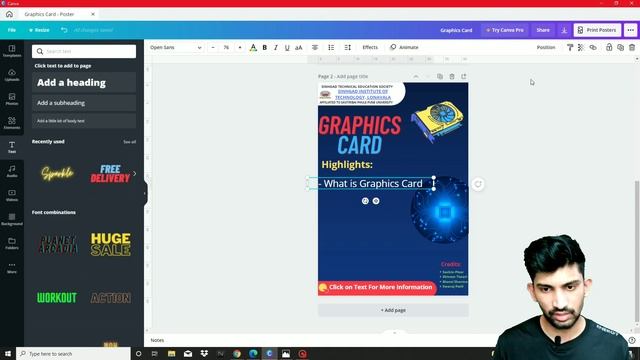
Task: Close the Graphics Card - Poster tab
Action: (93, 14)
